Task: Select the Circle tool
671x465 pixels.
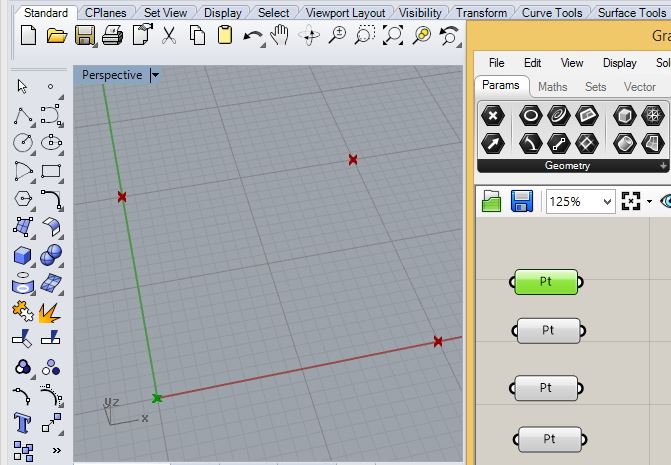Action: tap(23, 142)
